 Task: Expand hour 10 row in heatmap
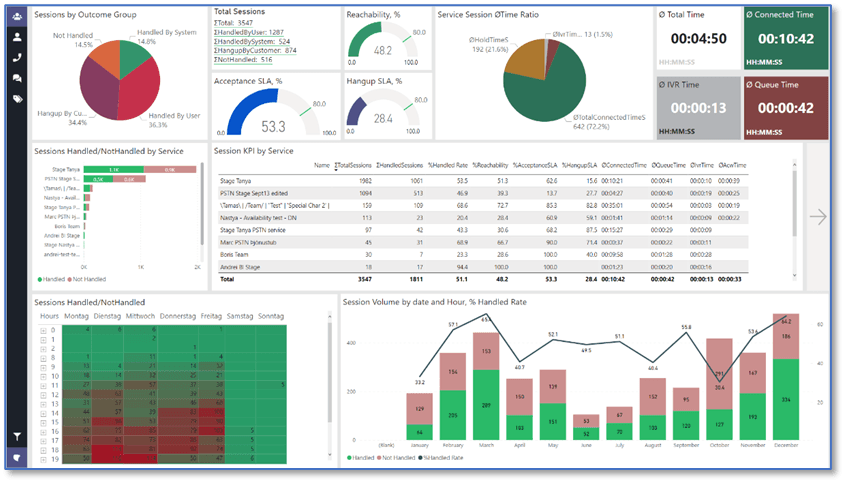tap(43, 376)
